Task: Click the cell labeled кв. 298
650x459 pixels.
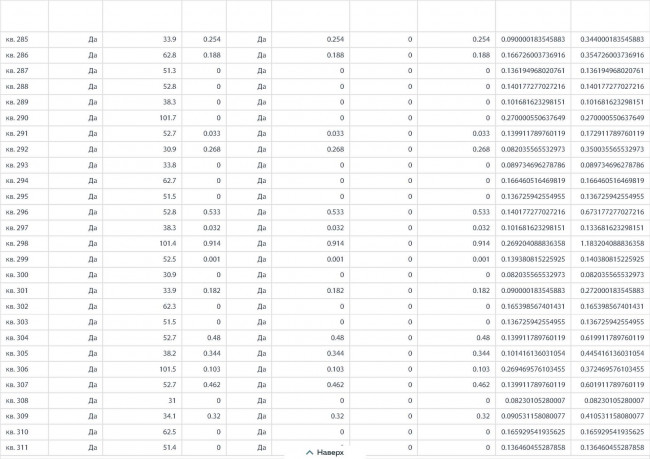Action: (17, 243)
